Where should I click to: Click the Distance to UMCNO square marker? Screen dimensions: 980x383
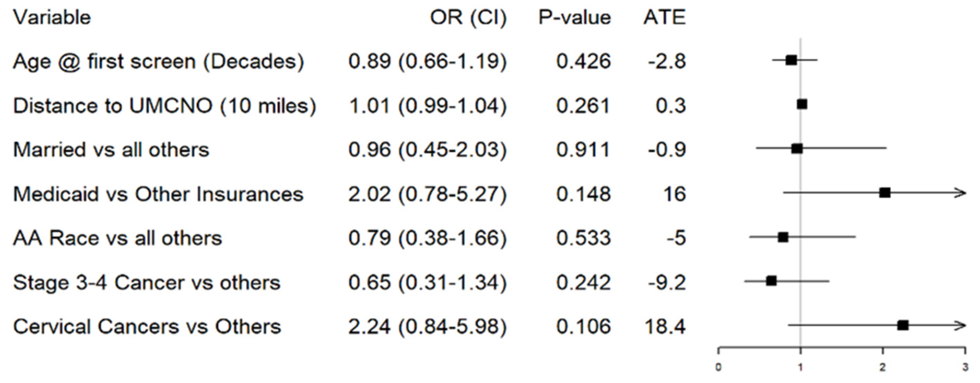(x=802, y=104)
